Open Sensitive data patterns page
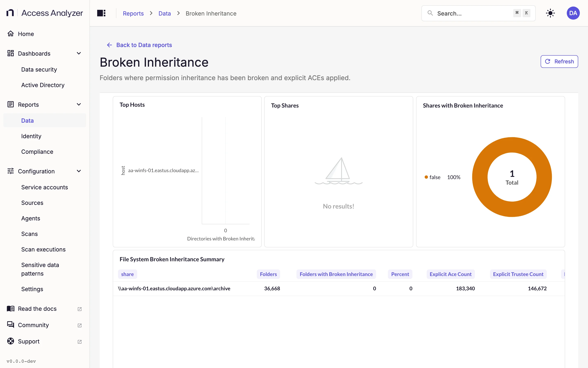Viewport: 588px width, 368px height. tap(40, 269)
